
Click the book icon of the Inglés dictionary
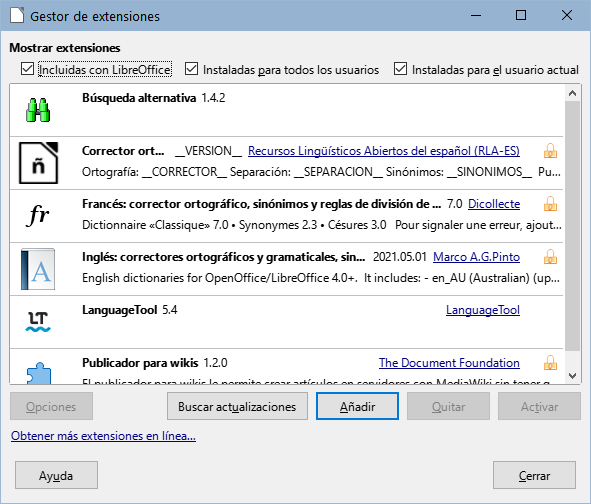click(x=38, y=269)
